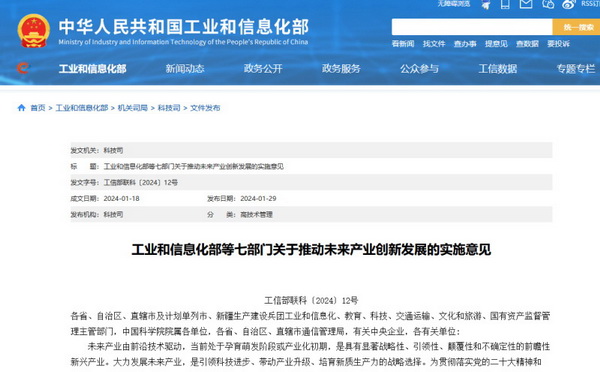Image resolution: width=600 pixels, height=372 pixels.
Task: Click the orange 统一搜索 search button
Action: (x=576, y=27)
